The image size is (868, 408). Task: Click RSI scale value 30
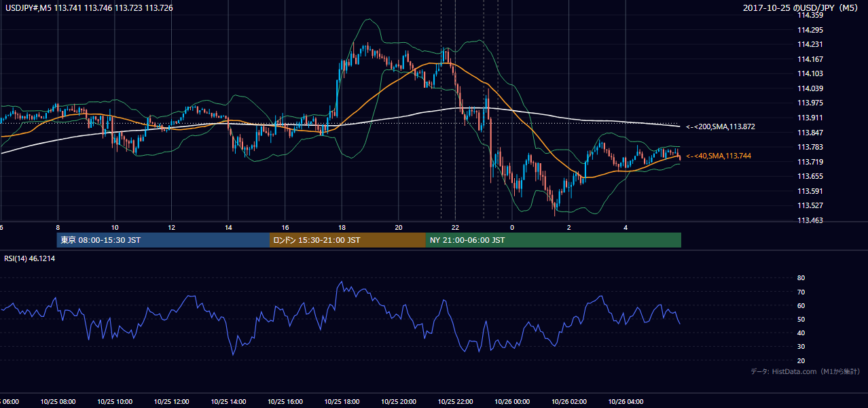(x=801, y=347)
